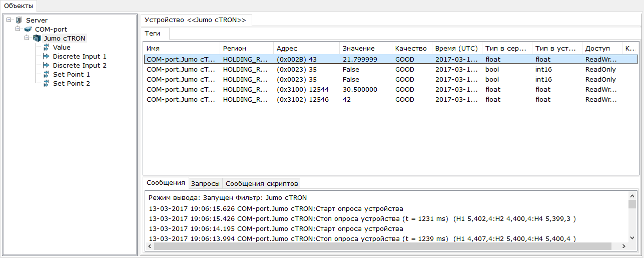Click the Discrete Input 1 tag icon
This screenshot has width=644, height=258.
click(x=46, y=57)
